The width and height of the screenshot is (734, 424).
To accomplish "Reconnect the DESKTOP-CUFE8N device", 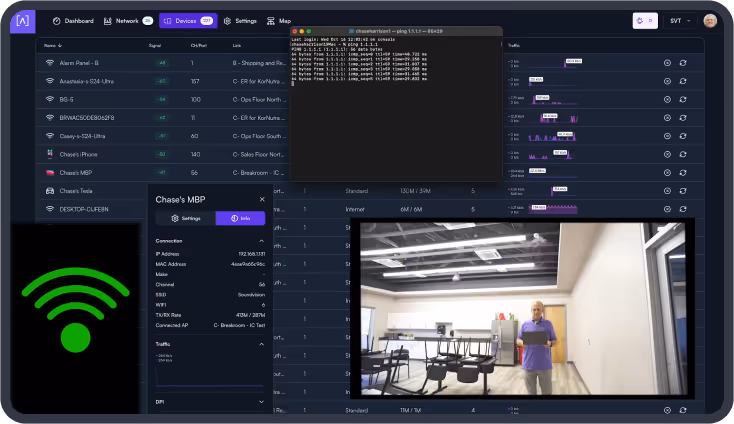I will 683,209.
